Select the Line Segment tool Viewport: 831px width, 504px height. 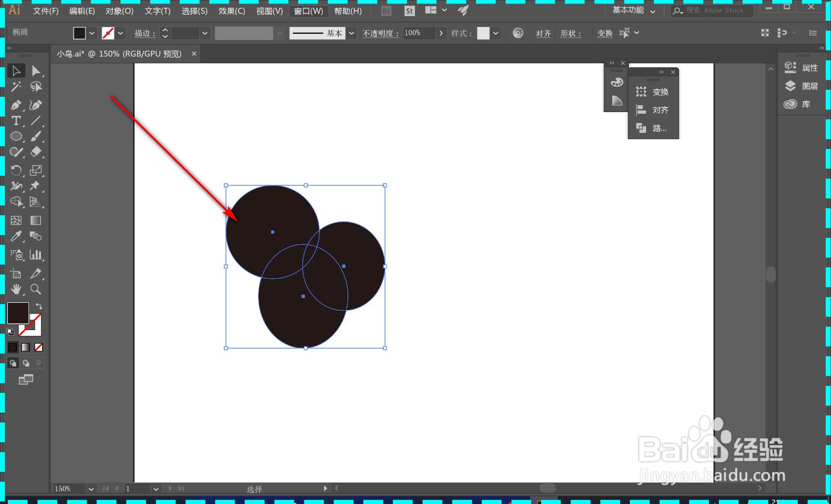(x=36, y=120)
